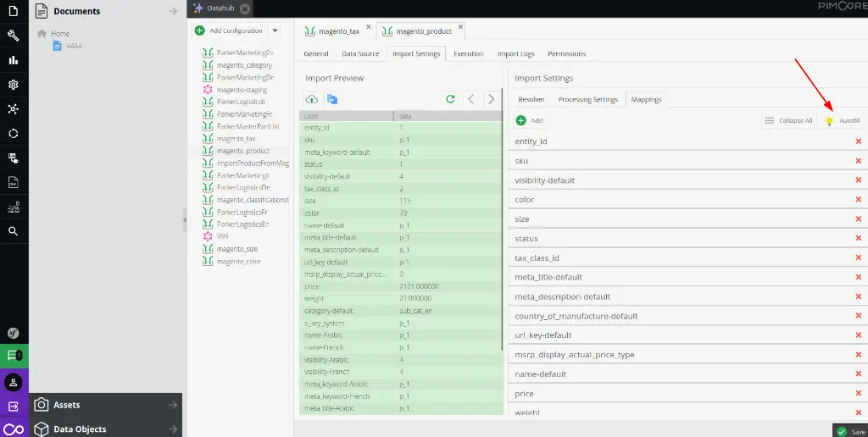The image size is (868, 437).
Task: Close the magento_tax tab
Action: [x=369, y=27]
